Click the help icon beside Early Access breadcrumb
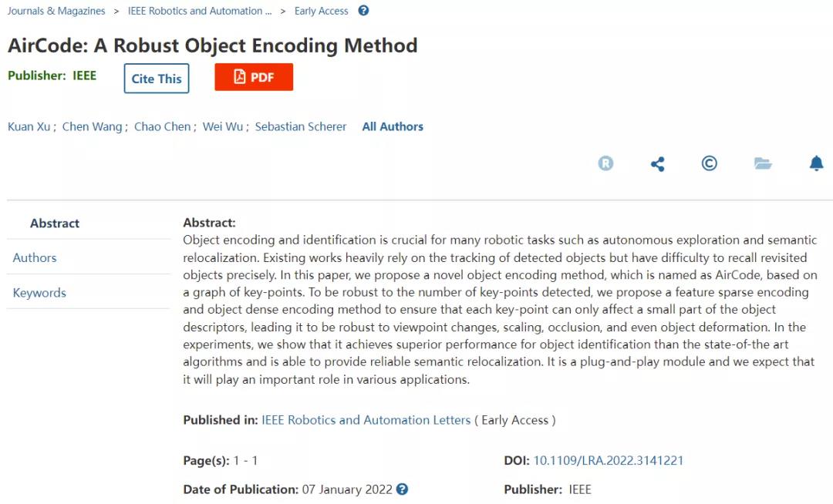The width and height of the screenshot is (833, 504). (x=363, y=11)
